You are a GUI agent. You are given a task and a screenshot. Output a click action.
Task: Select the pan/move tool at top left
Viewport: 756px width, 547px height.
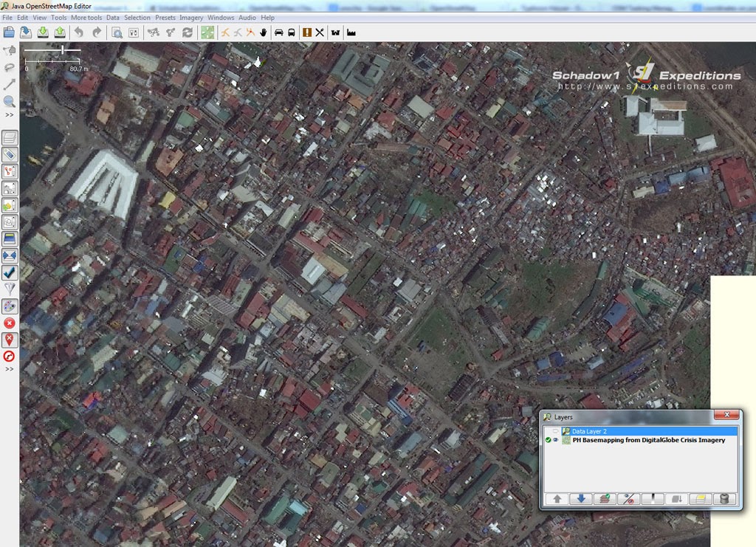(10, 51)
